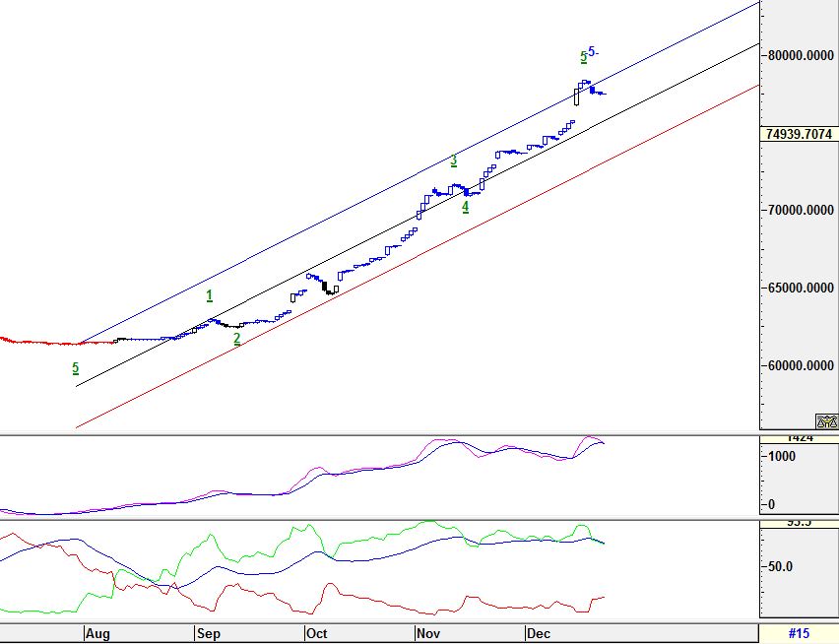Click green wave 5 label near August low
Screen dimensions: 839x644
point(75,369)
